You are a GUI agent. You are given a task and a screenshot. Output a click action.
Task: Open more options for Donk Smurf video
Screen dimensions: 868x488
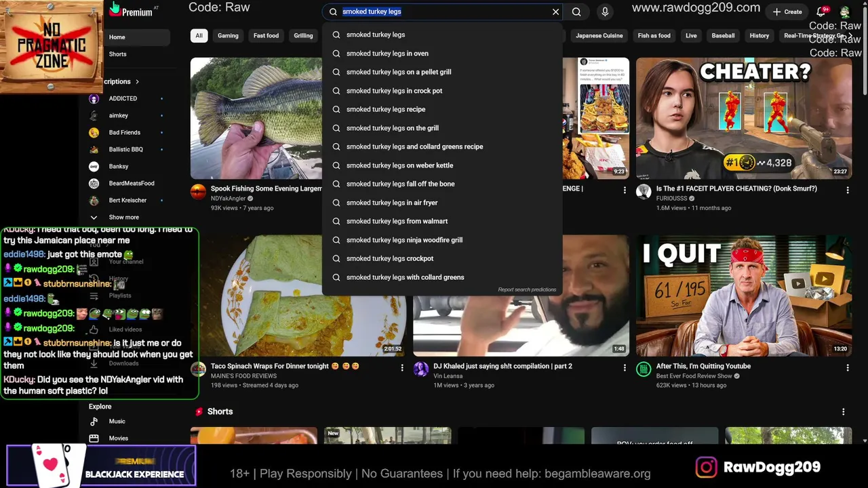coord(847,190)
